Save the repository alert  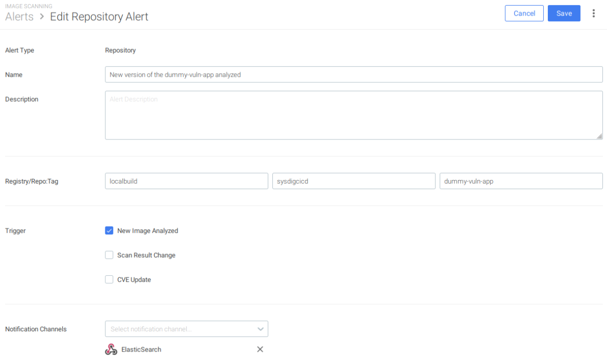point(564,13)
